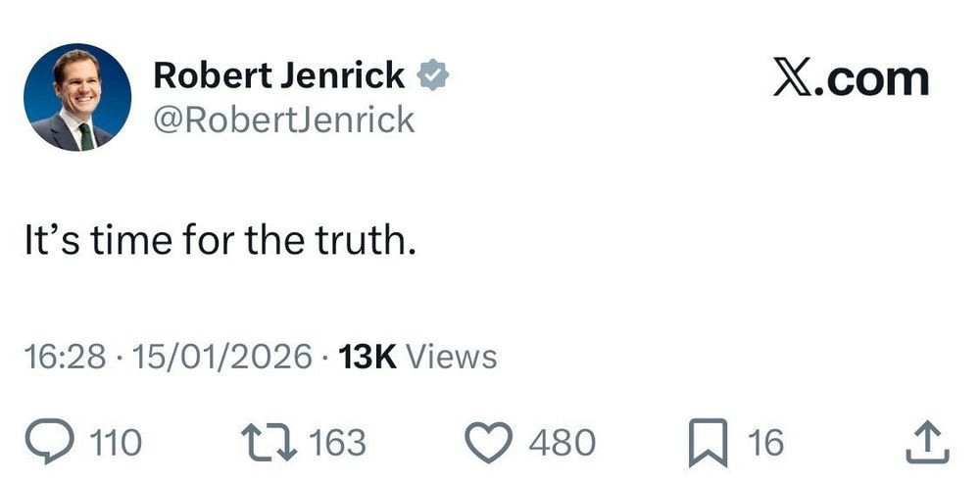Open Robert Jenrick's profile picture
This screenshot has width=980, height=483.
pyautogui.click(x=77, y=98)
